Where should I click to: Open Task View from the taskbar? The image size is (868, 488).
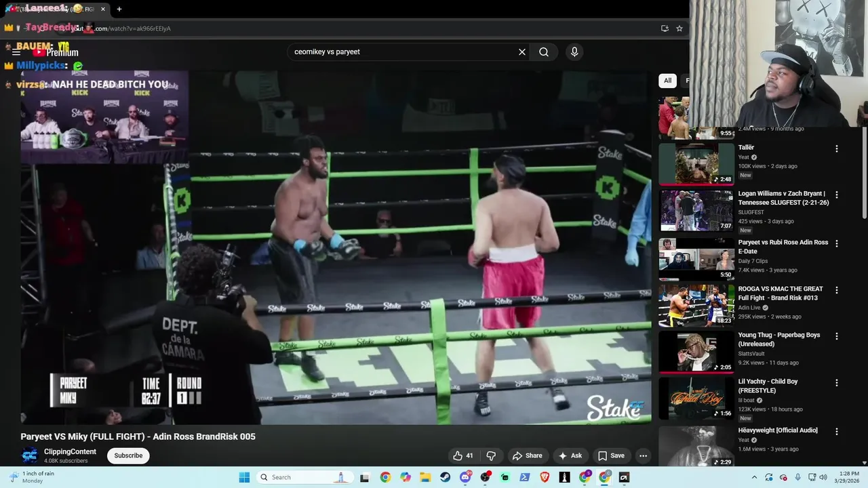(364, 477)
